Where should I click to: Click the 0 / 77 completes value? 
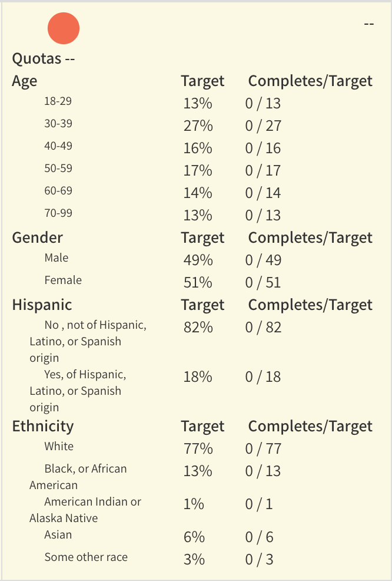coord(263,449)
